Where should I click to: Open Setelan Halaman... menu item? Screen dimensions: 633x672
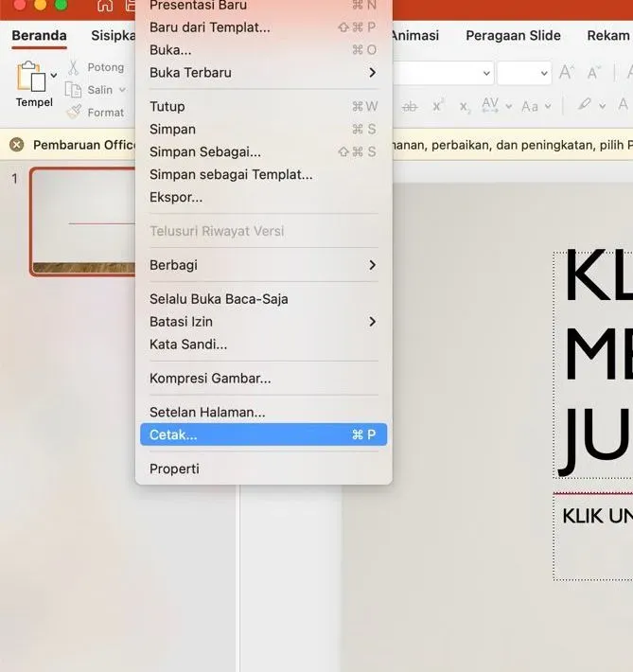pos(263,413)
